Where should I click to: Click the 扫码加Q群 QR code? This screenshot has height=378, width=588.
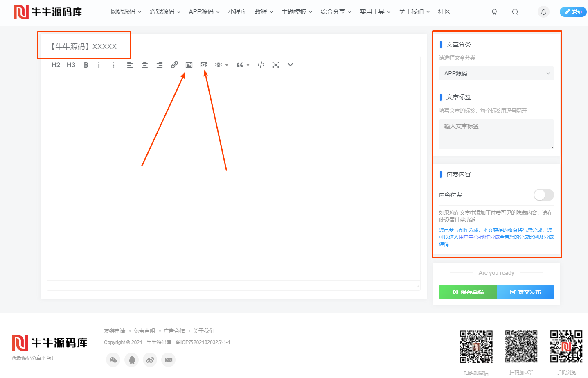(521, 347)
